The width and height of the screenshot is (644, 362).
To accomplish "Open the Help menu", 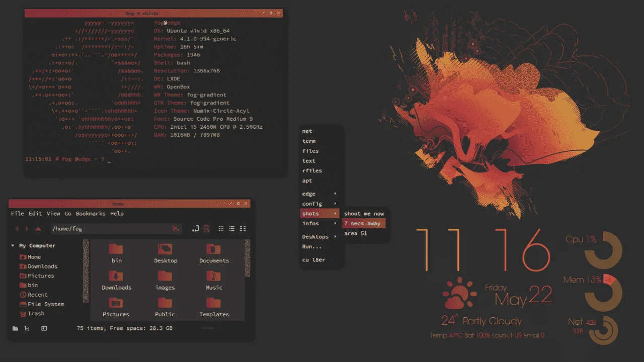I will (x=117, y=214).
